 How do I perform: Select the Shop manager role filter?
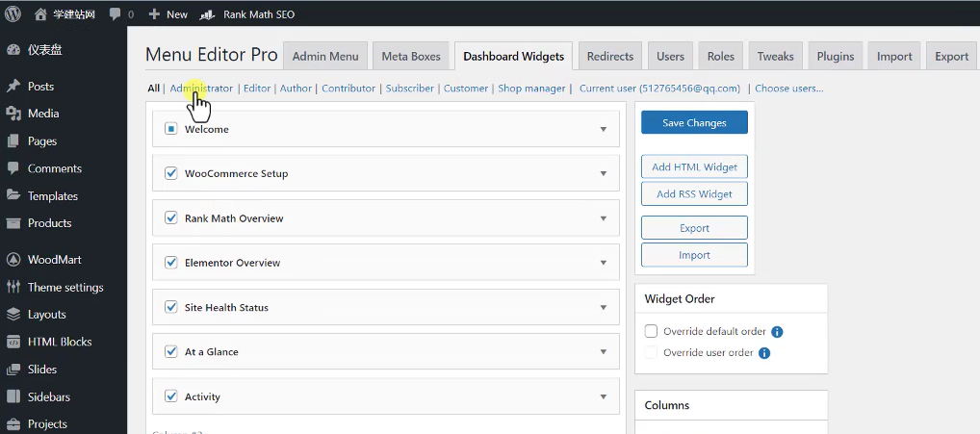click(531, 89)
